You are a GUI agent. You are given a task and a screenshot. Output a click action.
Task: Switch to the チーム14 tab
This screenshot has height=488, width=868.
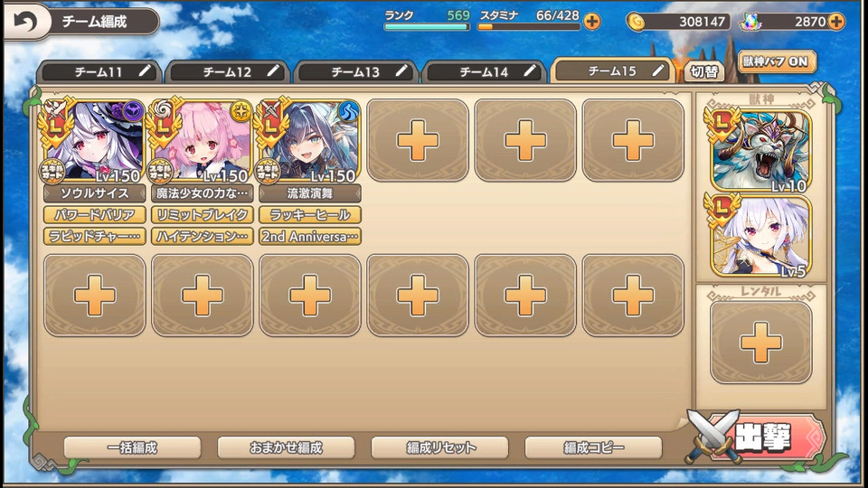click(484, 72)
